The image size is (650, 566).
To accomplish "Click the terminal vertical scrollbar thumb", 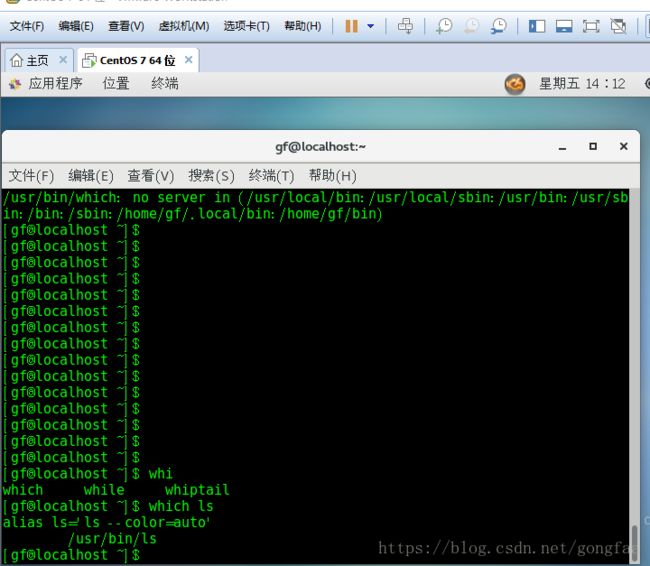I will click(x=634, y=544).
